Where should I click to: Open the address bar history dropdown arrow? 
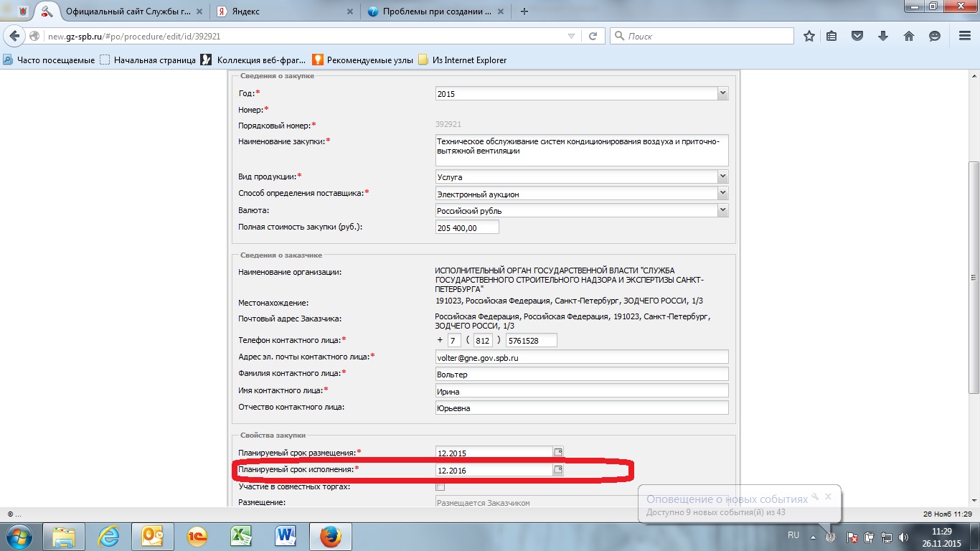click(x=571, y=36)
